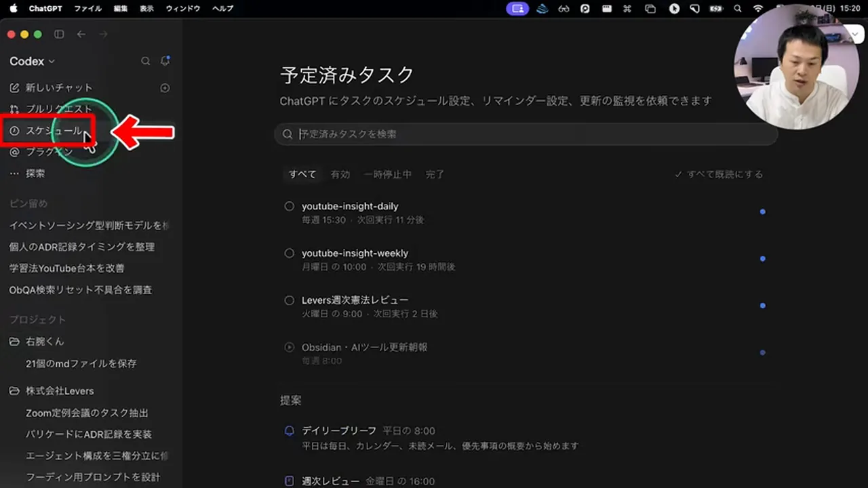
Task: Click the pull request branch icon
Action: pos(14,109)
